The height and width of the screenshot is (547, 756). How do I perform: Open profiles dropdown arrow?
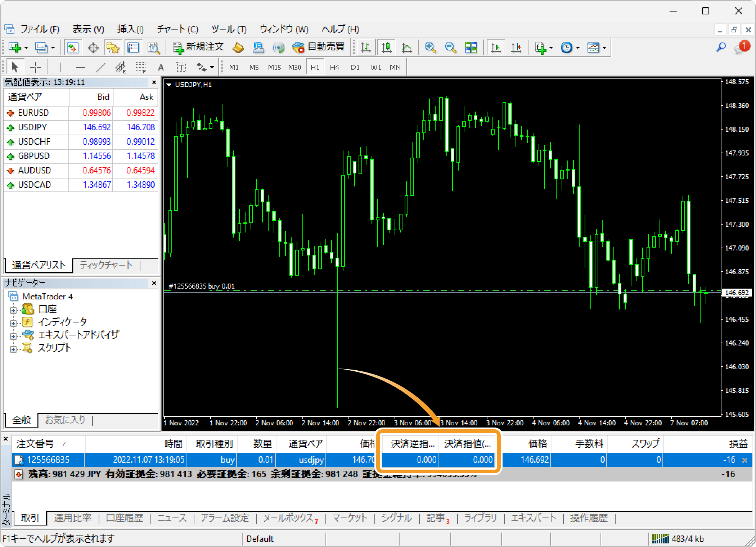pyautogui.click(x=53, y=48)
